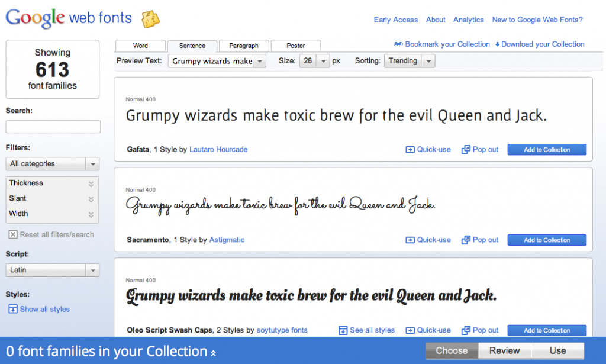This screenshot has height=364, width=606.
Task: Add Gafata to Collection
Action: 547,150
